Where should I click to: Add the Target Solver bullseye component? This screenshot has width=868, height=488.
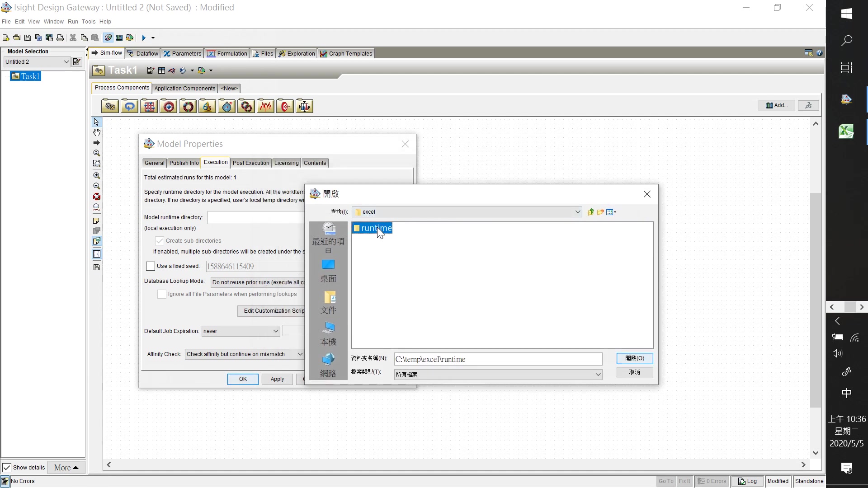click(x=285, y=107)
